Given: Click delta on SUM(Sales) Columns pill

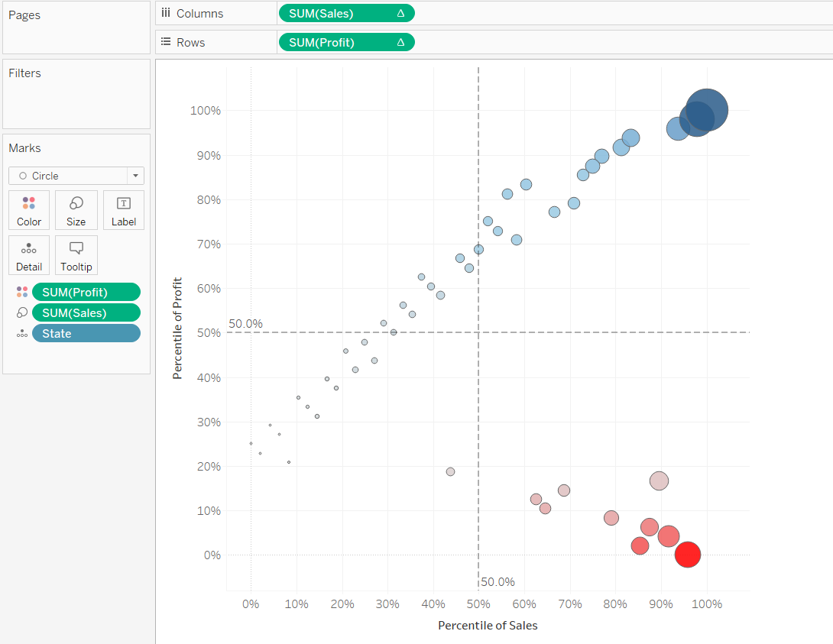Looking at the screenshot, I should (x=400, y=13).
